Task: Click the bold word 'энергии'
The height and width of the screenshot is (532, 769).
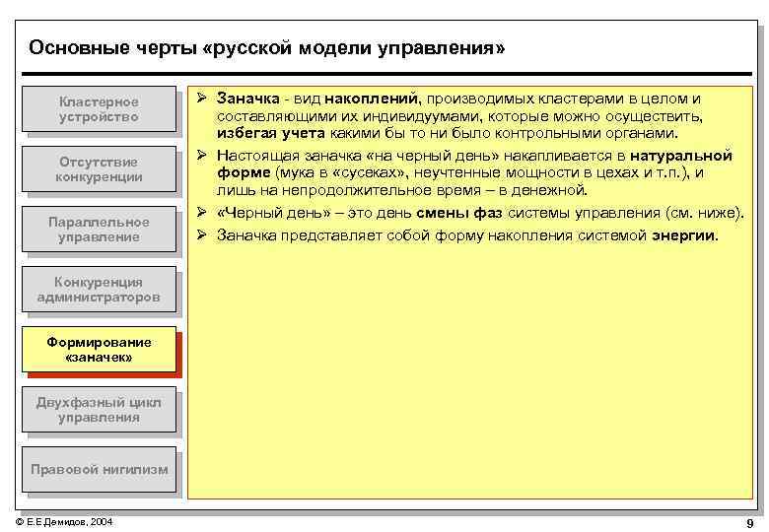Action: click(x=684, y=236)
